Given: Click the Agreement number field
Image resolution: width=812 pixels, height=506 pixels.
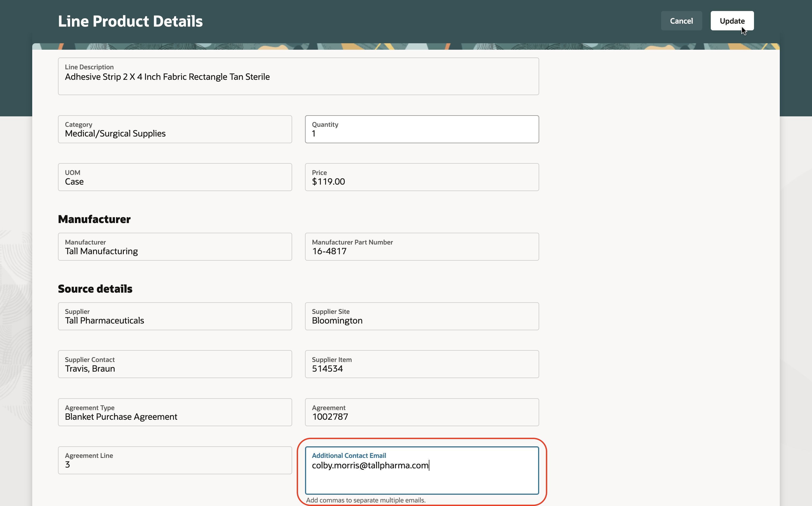Looking at the screenshot, I should pos(421,412).
